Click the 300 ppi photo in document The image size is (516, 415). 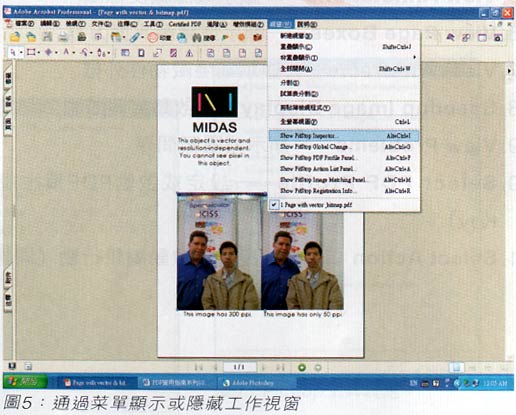(x=218, y=252)
